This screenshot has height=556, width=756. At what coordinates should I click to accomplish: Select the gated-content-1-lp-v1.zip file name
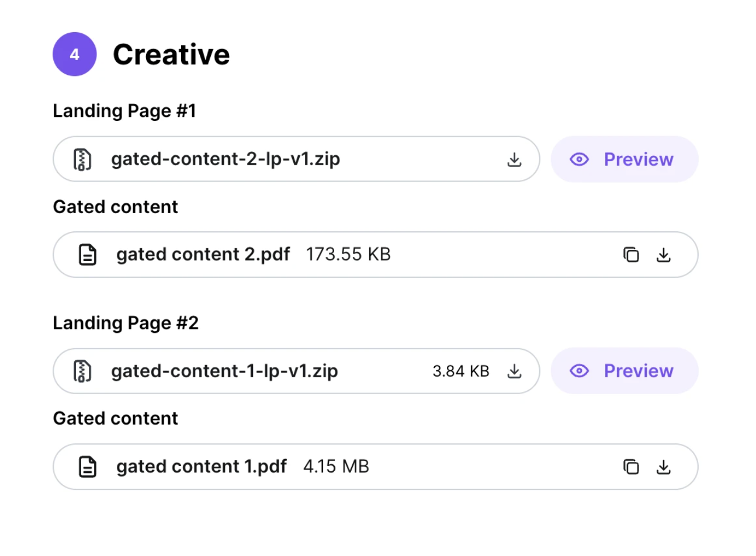(224, 371)
